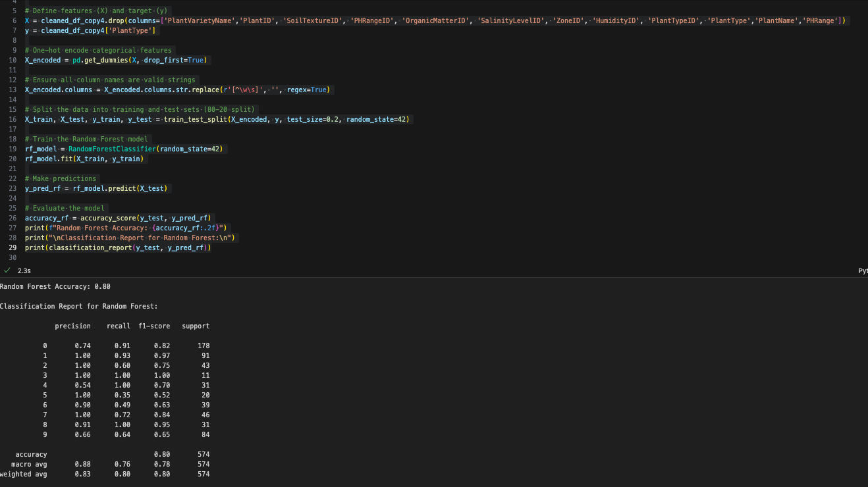
Task: Click output heading 'Classification Report for Random Forest:'
Action: (79, 306)
